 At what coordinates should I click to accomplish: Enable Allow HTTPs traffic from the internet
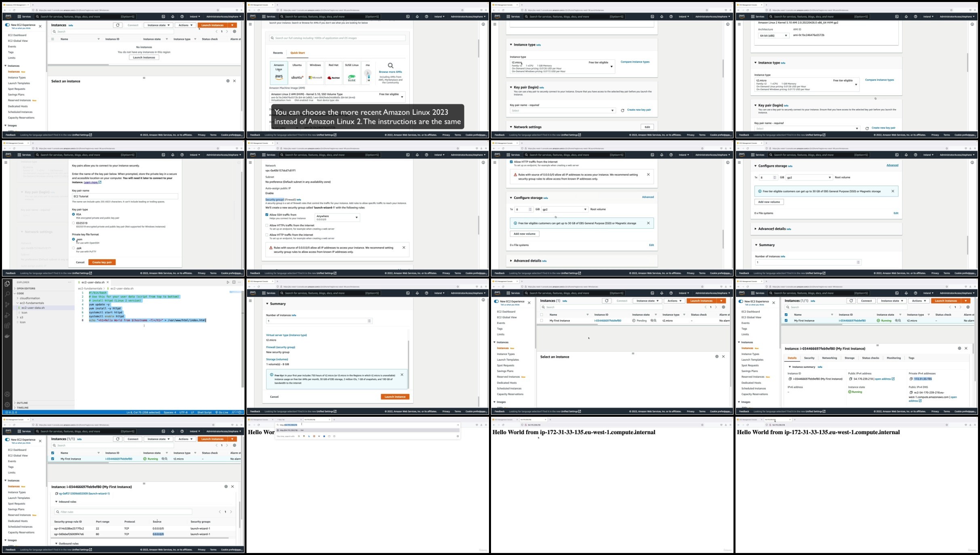267,225
